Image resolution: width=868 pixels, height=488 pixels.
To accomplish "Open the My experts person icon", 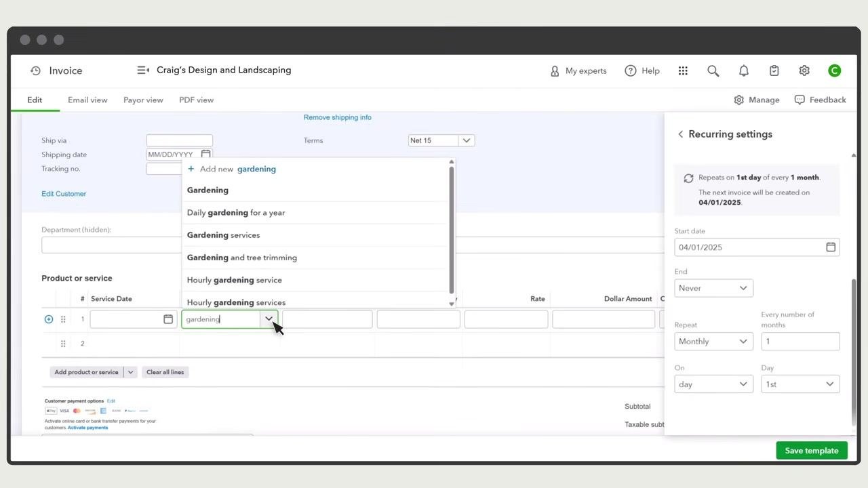I will coord(555,70).
